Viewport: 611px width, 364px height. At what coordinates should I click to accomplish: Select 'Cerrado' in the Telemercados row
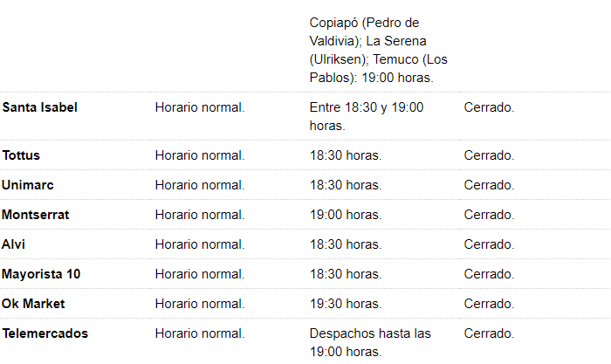pos(489,333)
